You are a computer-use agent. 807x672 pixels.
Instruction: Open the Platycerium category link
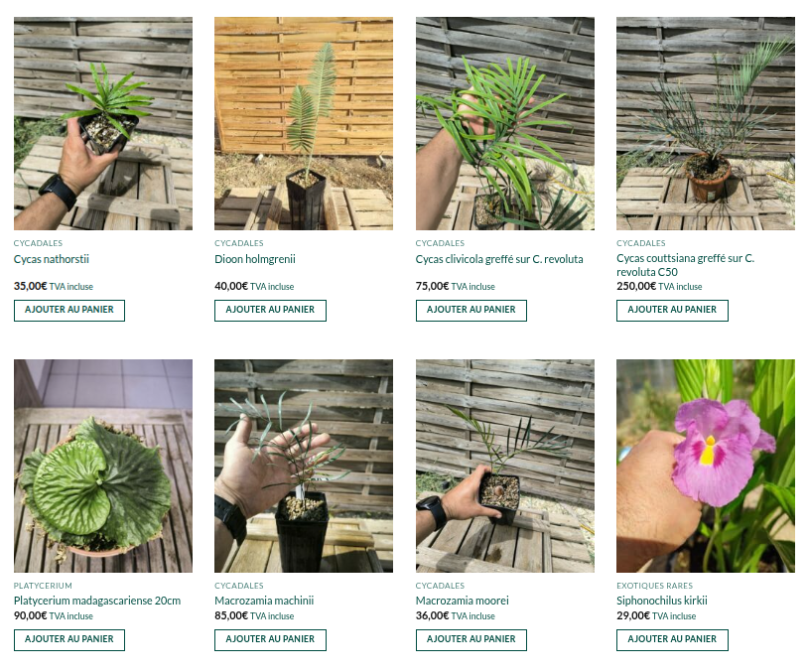pyautogui.click(x=43, y=586)
